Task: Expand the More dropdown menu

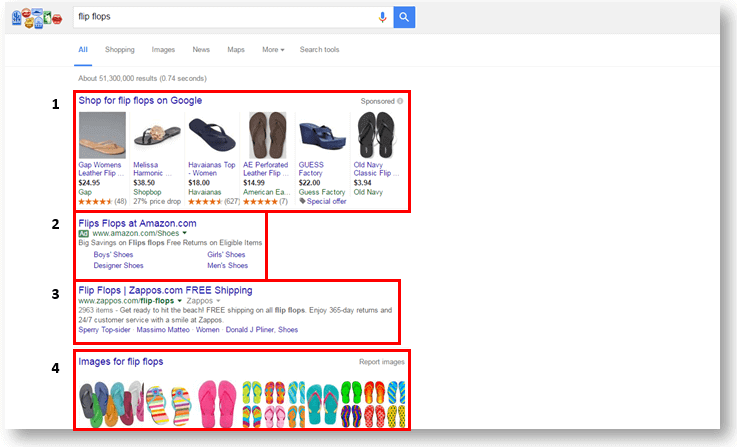Action: point(273,50)
